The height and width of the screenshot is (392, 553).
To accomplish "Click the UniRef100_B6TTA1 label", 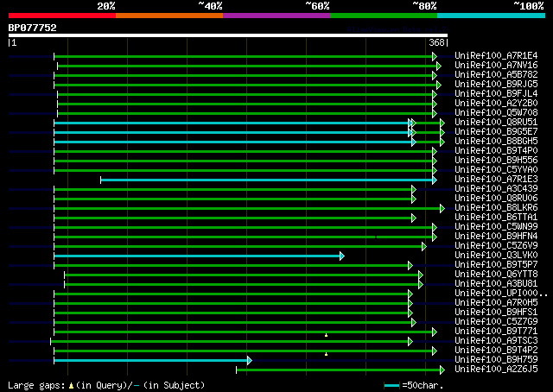I will tap(496, 218).
